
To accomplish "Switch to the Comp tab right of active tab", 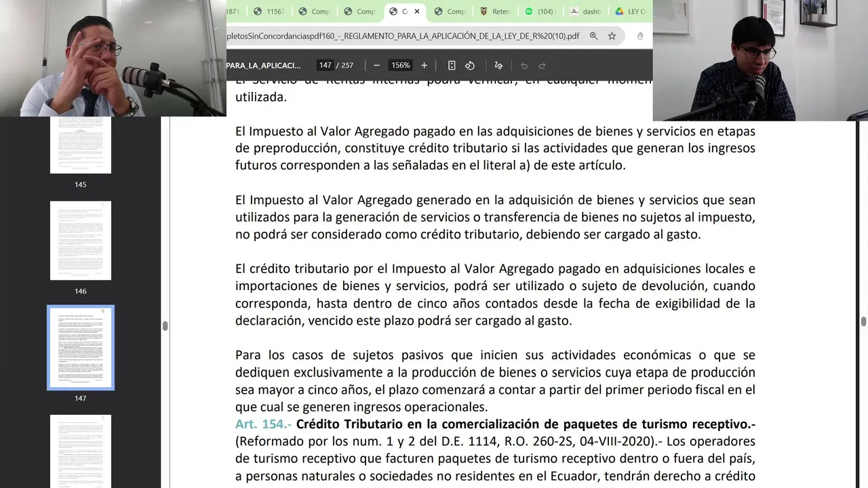I will [x=450, y=12].
